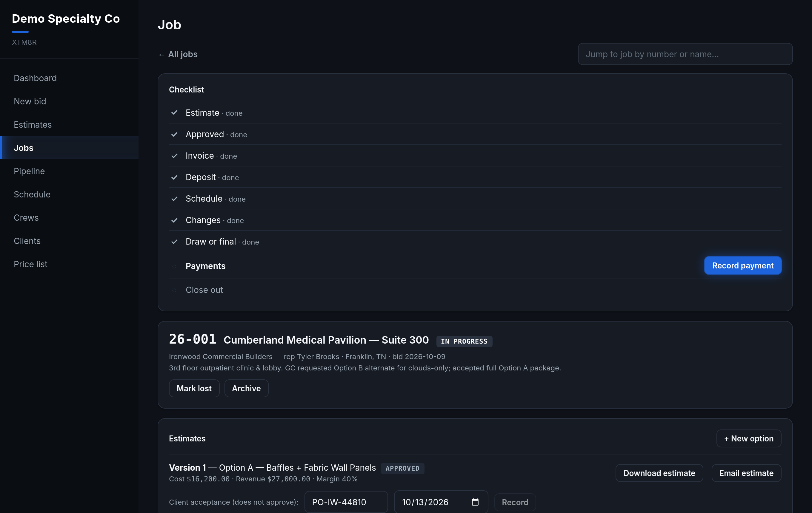Click the empty circle beside Payments
The height and width of the screenshot is (513, 812).
[174, 266]
